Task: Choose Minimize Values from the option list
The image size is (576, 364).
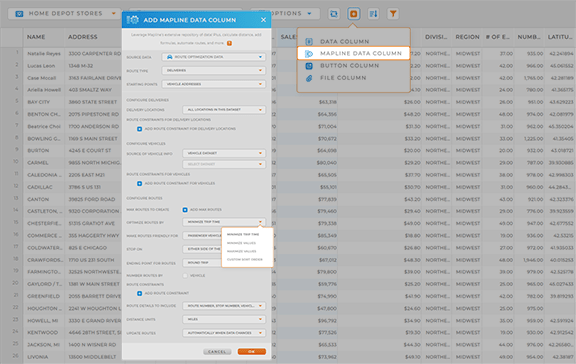Action: pos(241,243)
